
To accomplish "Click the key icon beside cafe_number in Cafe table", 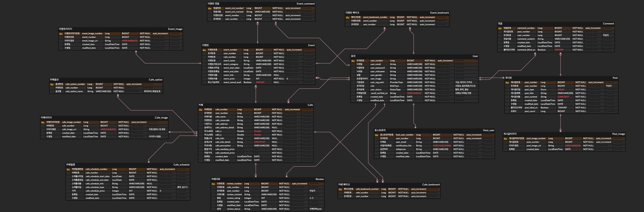I will pos(200,110).
